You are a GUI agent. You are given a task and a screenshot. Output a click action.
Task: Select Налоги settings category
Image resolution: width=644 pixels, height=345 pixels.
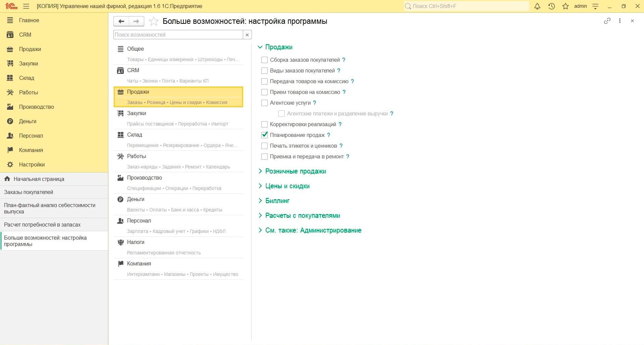[178, 247]
